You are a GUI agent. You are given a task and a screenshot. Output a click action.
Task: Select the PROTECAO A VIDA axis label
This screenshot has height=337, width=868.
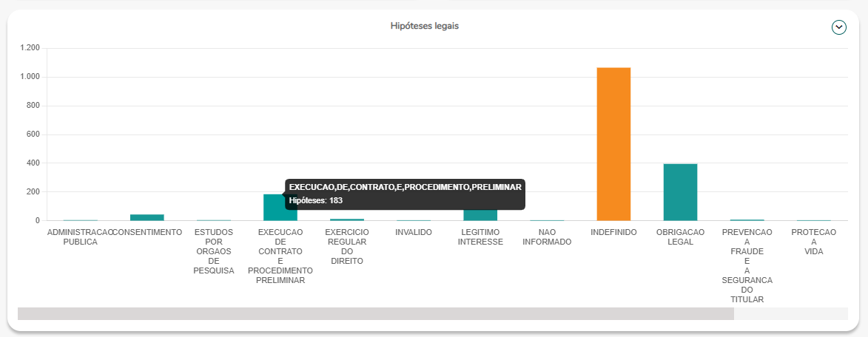[x=813, y=242]
